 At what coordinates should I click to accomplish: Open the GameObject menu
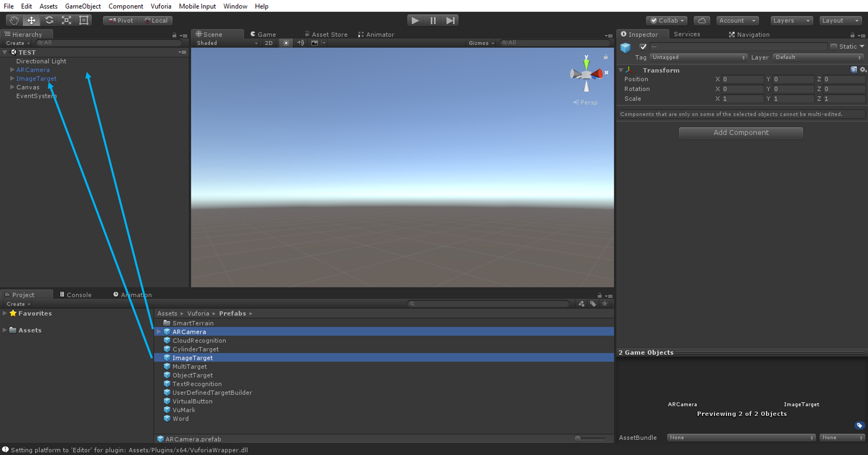click(83, 6)
